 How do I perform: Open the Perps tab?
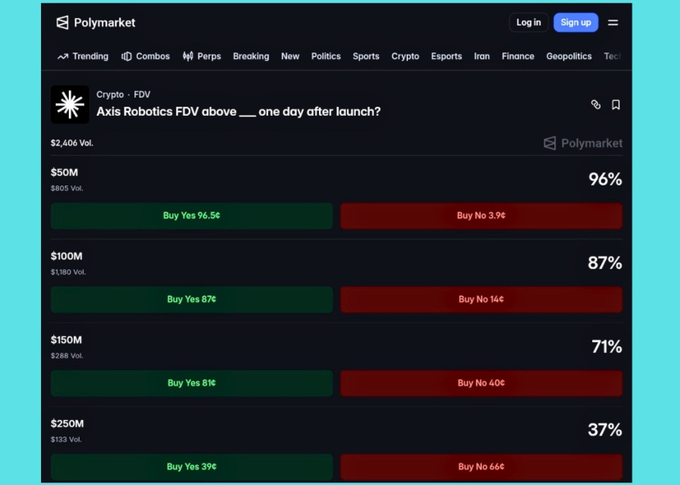202,56
